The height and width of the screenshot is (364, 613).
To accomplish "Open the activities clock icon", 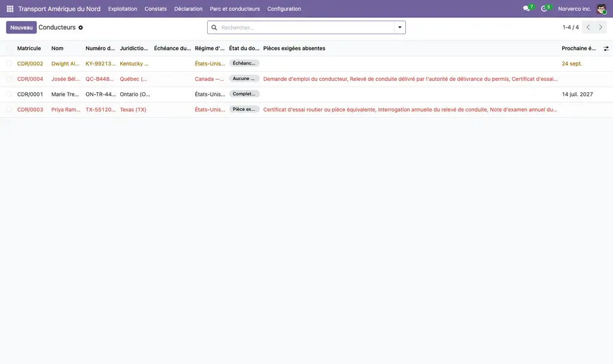I will tap(544, 8).
